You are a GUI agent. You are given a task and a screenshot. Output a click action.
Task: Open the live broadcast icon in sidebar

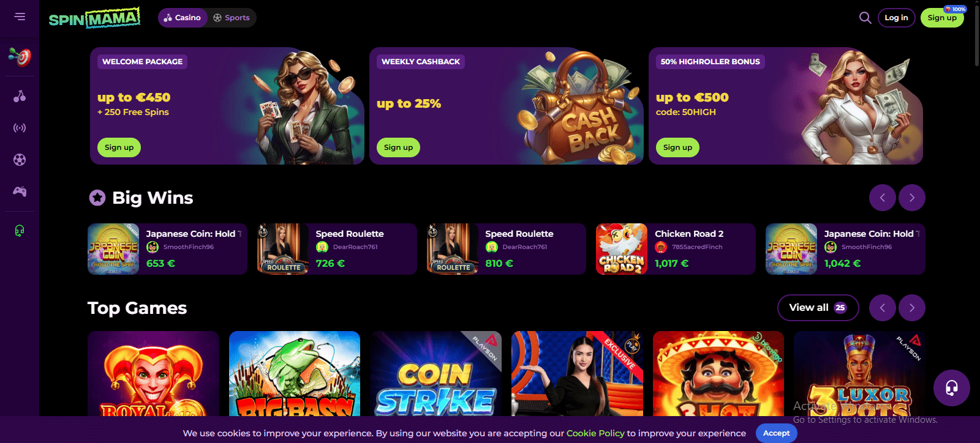20,128
